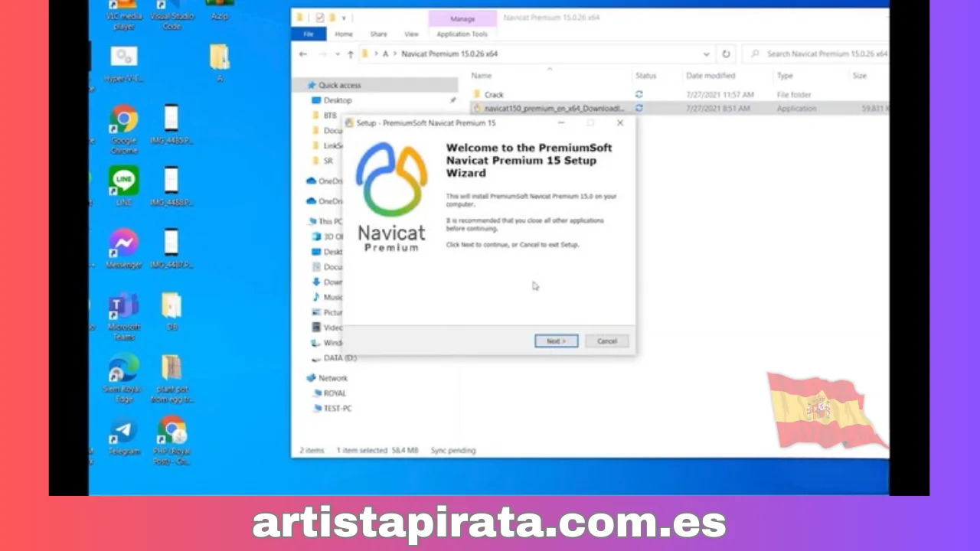Click the 7/27/2021 11:57 AM date cell
Image resolution: width=980 pixels, height=551 pixels.
pyautogui.click(x=720, y=95)
